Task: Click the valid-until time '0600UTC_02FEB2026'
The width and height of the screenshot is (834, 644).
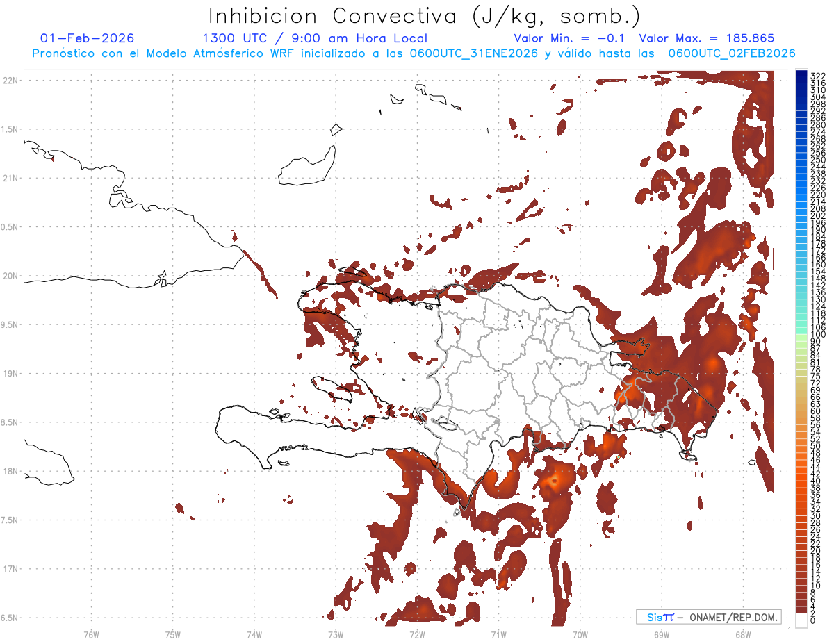Action: (x=731, y=53)
